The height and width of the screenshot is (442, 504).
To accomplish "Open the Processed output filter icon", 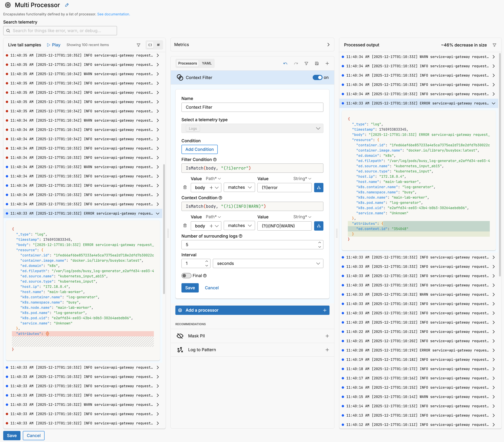I will tap(495, 45).
